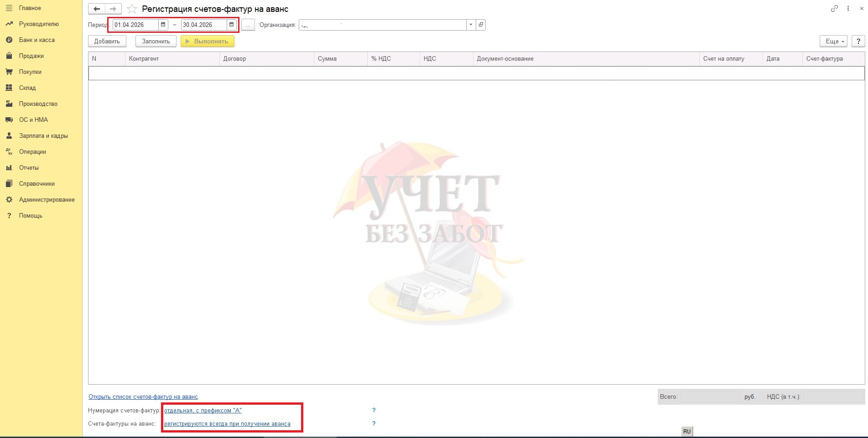Expand the Организация dropdown list

coord(471,25)
